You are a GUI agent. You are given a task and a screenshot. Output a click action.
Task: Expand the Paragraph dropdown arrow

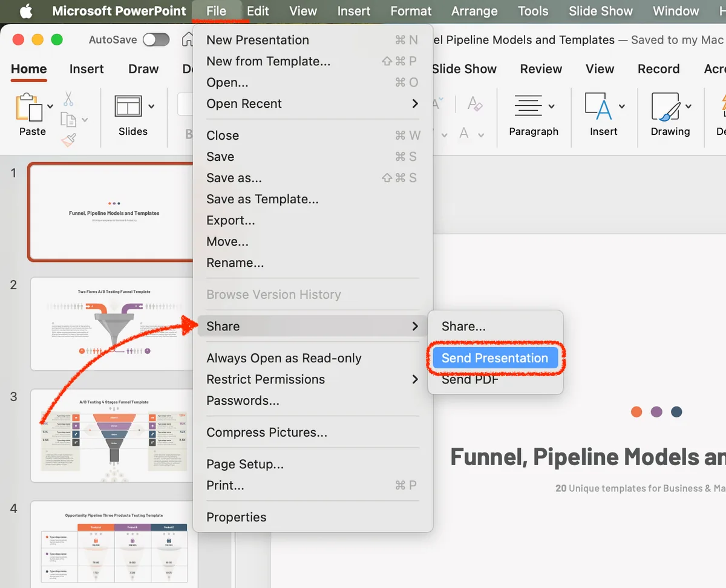pyautogui.click(x=551, y=106)
